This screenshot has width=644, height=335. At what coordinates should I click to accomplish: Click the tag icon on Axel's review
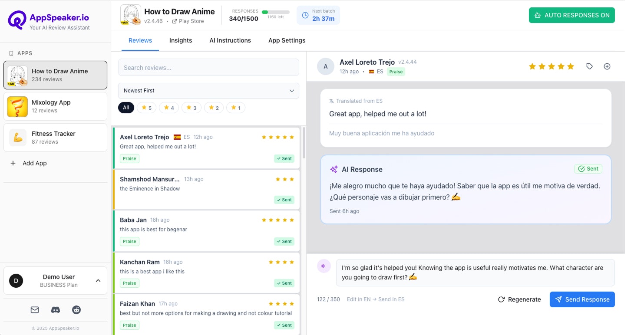pyautogui.click(x=589, y=66)
